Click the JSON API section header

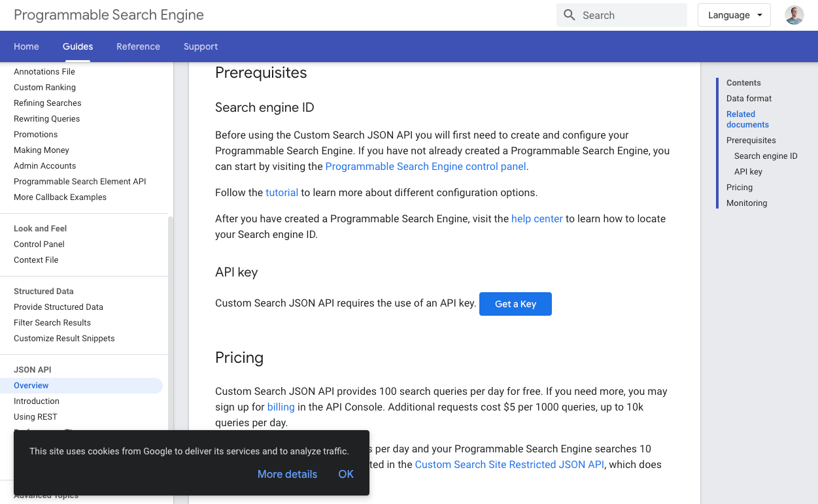point(32,369)
